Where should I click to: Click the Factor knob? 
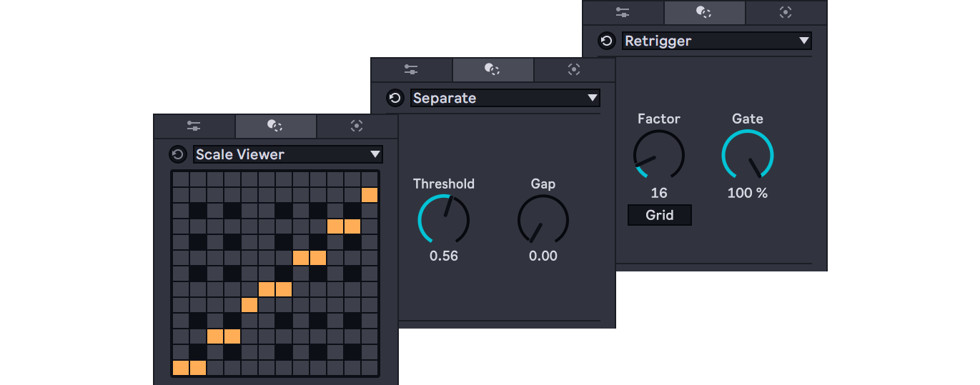[x=658, y=155]
